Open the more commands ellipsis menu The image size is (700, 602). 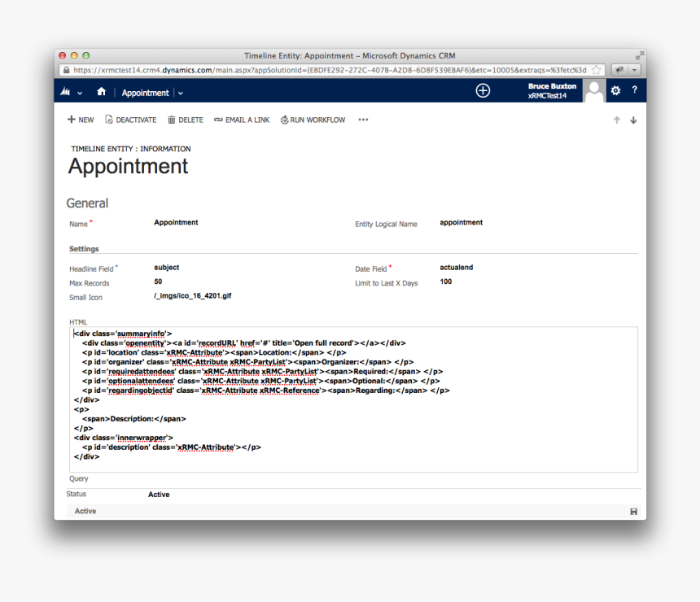(x=363, y=120)
